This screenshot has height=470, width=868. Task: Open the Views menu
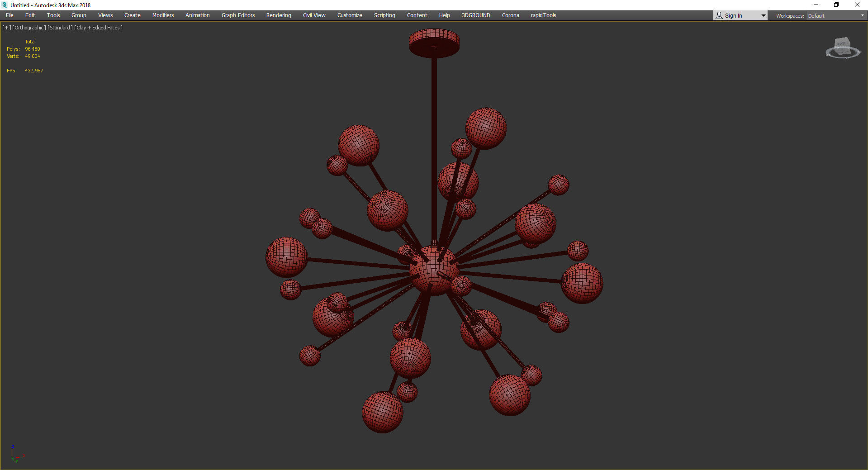point(105,15)
